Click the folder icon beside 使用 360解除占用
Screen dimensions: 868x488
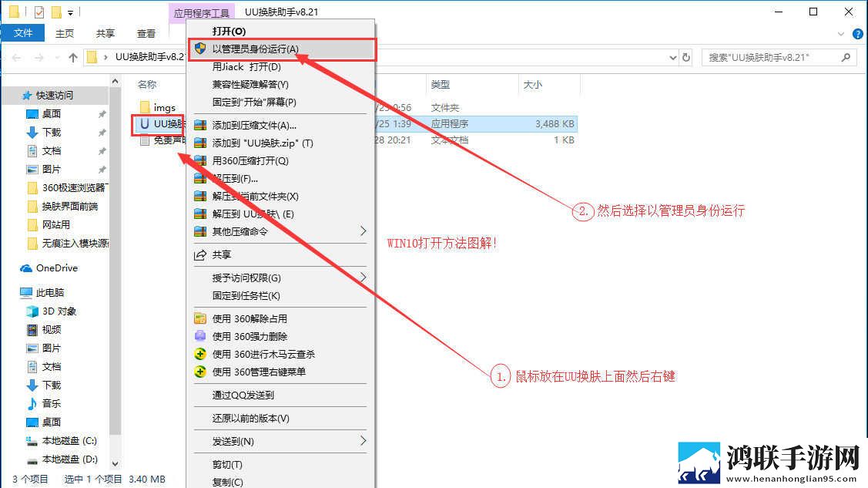199,318
